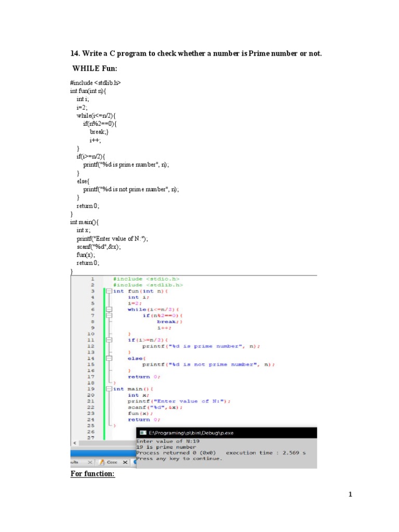Click 'while(i<=n/2){' in the editor

(153, 310)
